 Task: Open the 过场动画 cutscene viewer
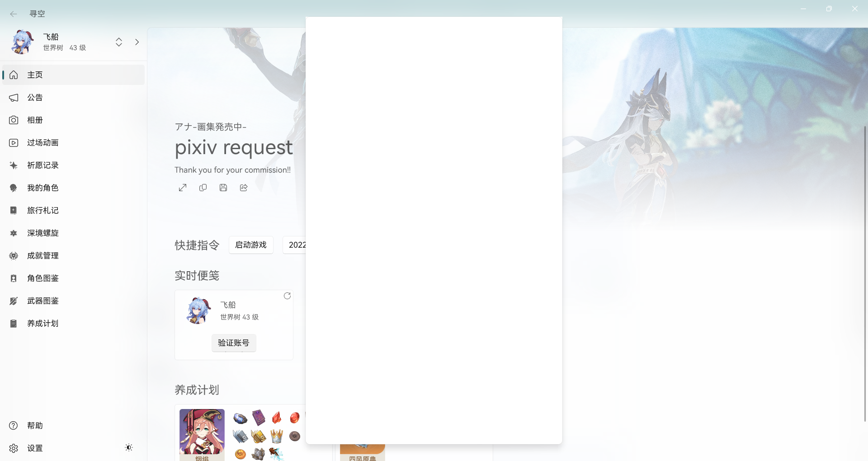point(42,142)
